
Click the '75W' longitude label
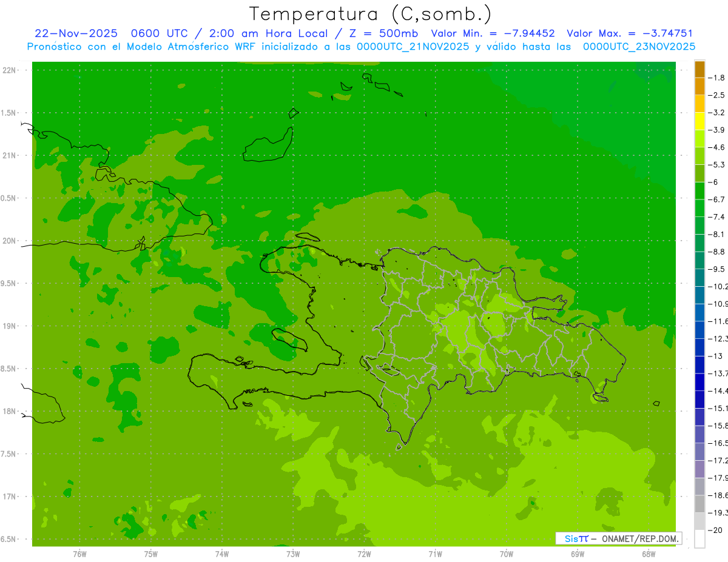pos(151,554)
